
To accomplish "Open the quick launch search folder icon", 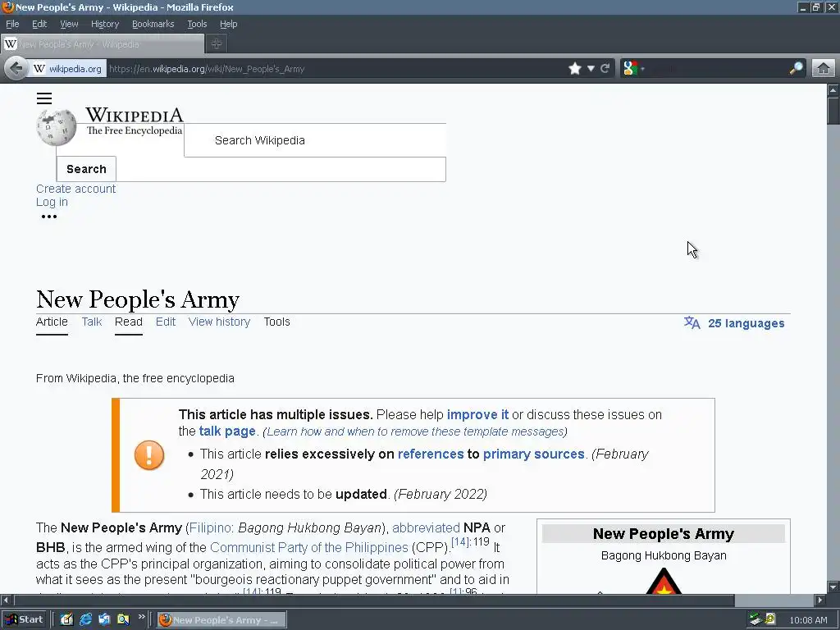I will pos(123,620).
